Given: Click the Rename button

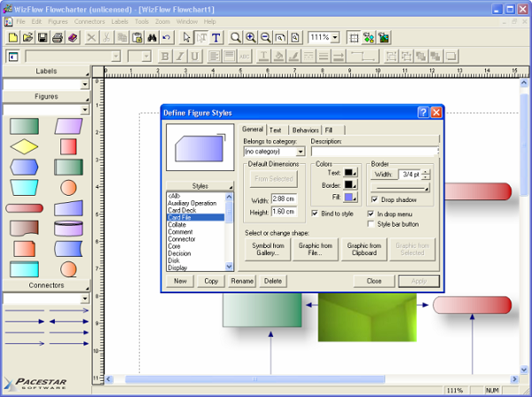Looking at the screenshot, I should 242,281.
